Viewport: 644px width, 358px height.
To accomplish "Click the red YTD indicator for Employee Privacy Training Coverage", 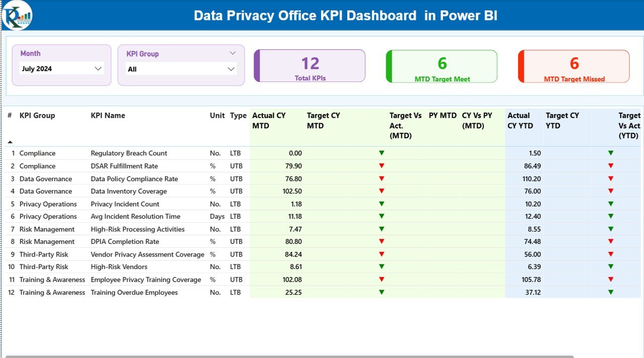I will click(610, 280).
